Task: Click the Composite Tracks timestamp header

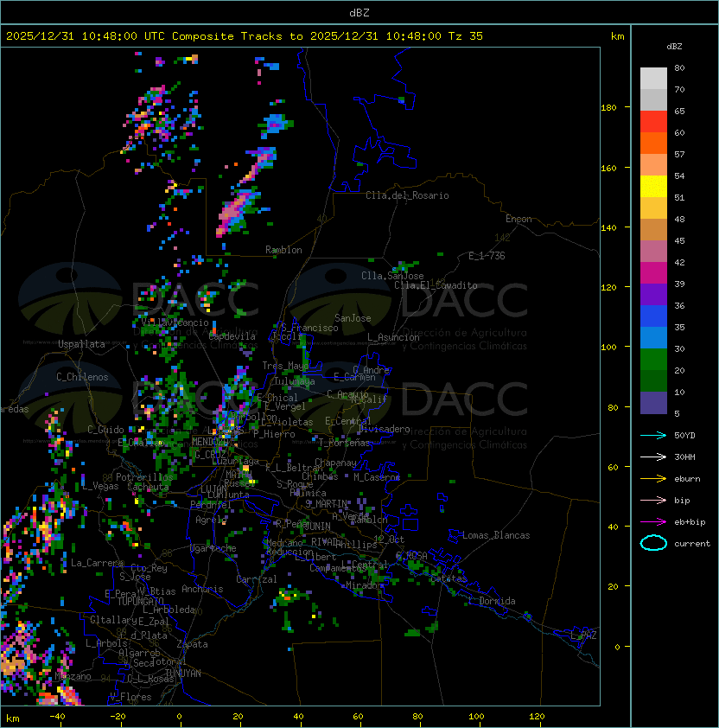Action: point(245,36)
